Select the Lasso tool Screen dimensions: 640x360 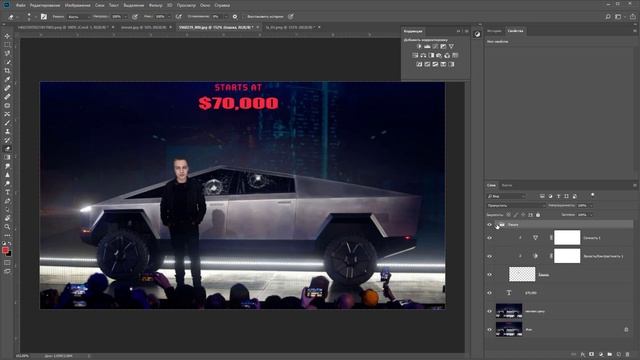coord(7,53)
